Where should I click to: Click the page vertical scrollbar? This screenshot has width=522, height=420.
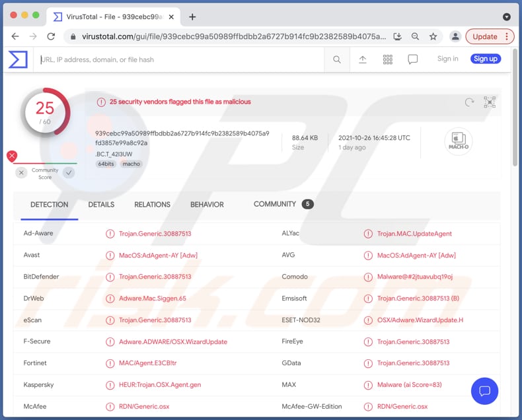click(x=515, y=107)
